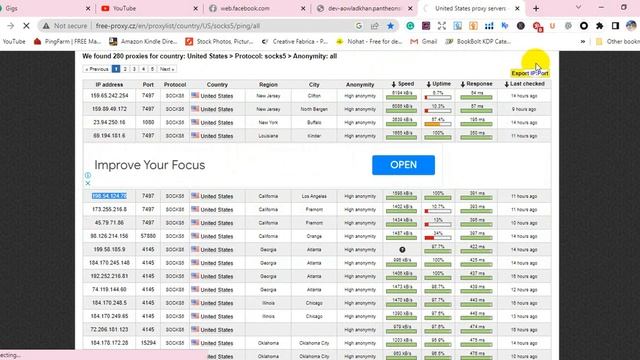Open the Nohat bookmark
640x360 pixels.
[369, 41]
